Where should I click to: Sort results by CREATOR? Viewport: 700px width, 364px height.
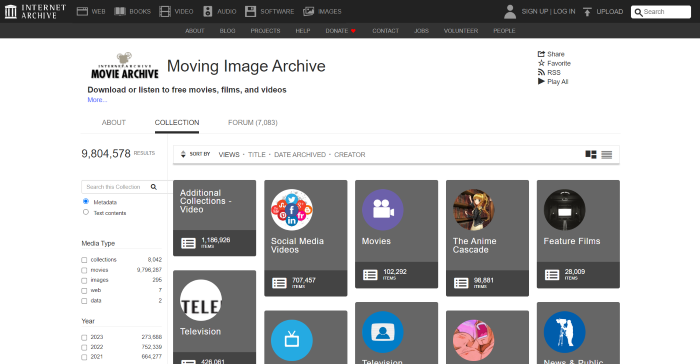350,155
